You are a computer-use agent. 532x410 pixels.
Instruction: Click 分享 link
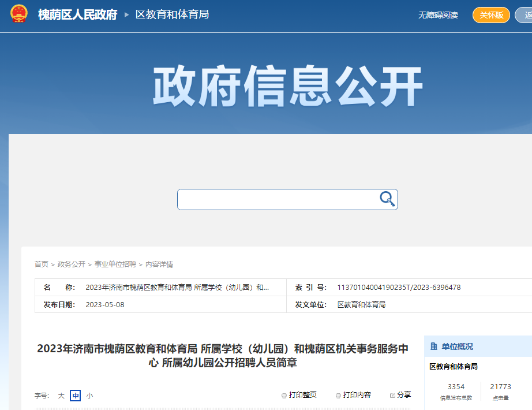pyautogui.click(x=404, y=395)
